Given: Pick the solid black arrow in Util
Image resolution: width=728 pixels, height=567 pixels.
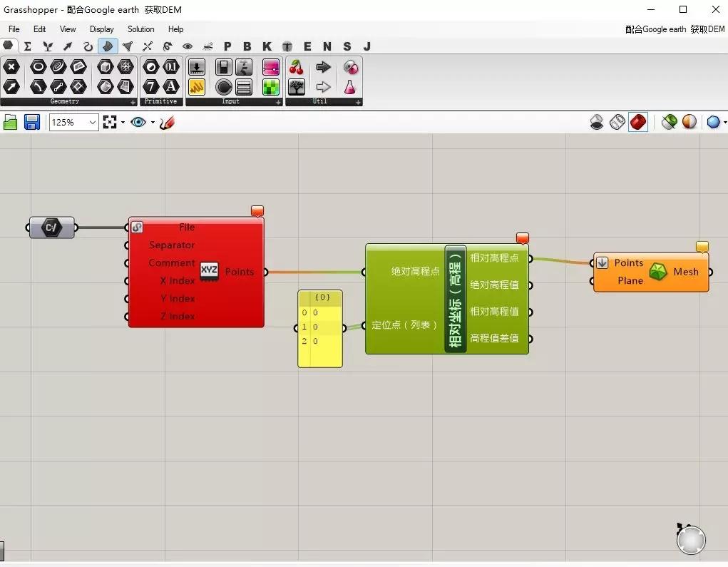Looking at the screenshot, I should tap(323, 67).
